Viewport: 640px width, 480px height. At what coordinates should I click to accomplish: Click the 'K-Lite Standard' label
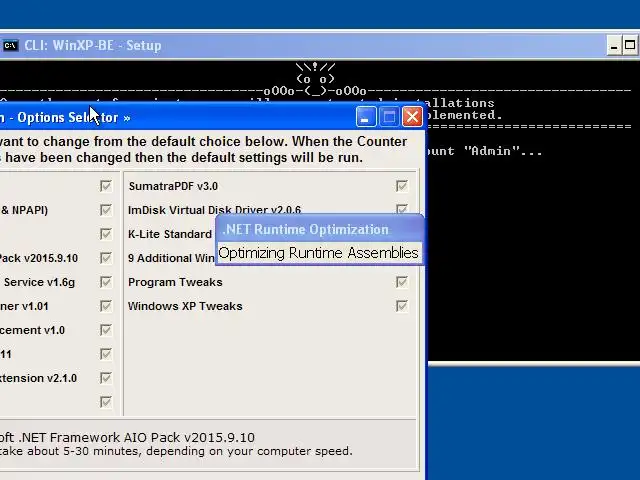click(x=170, y=234)
